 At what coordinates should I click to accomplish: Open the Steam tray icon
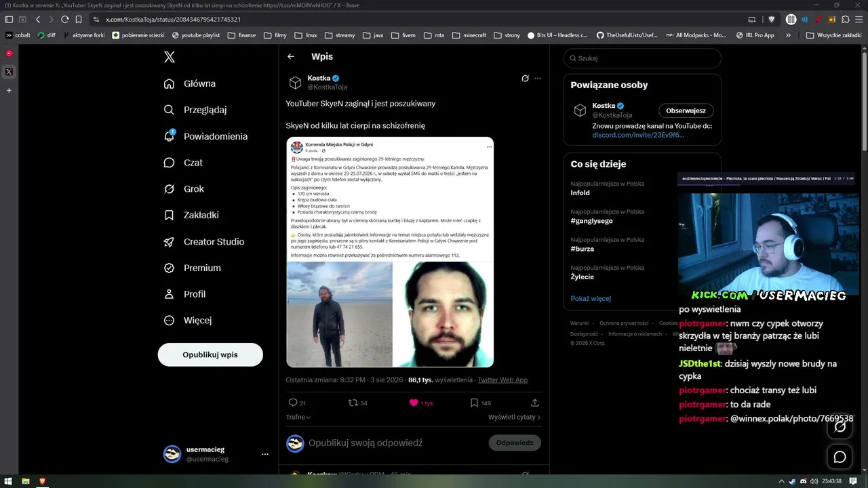(x=791, y=481)
